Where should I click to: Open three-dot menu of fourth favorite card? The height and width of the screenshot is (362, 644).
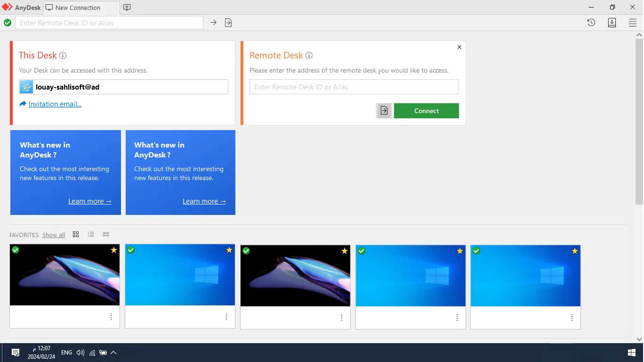pos(457,318)
